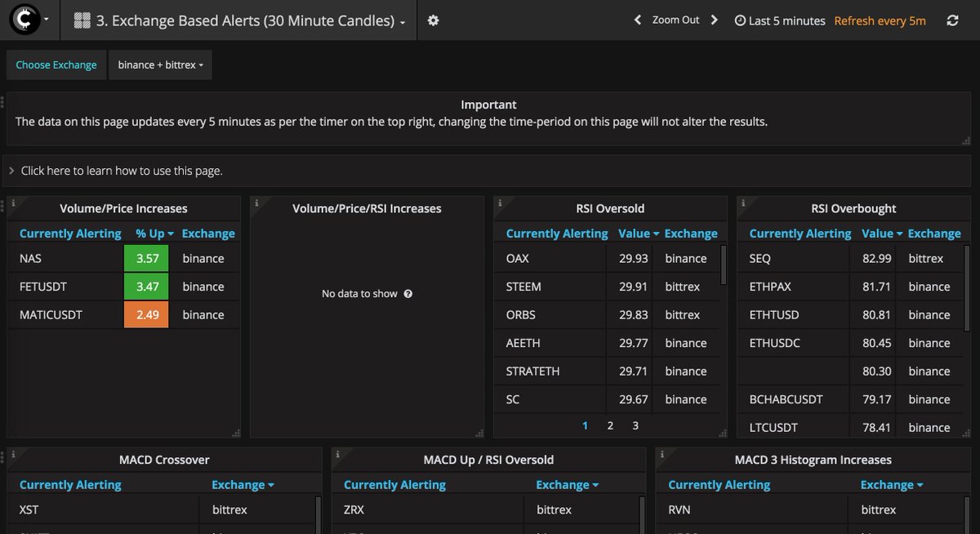Click info icon on MACD 3 Histogram Increases panel
This screenshot has width=980, height=534.
click(x=662, y=454)
